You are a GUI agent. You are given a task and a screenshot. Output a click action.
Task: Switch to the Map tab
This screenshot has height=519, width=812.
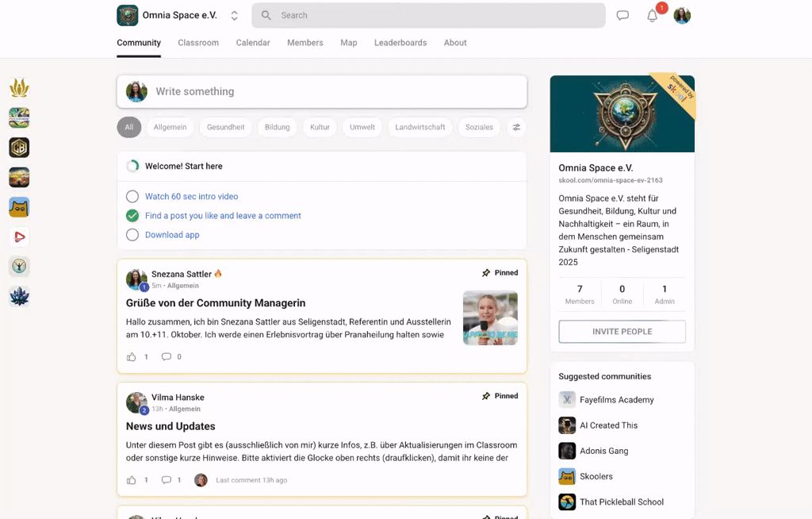tap(349, 43)
